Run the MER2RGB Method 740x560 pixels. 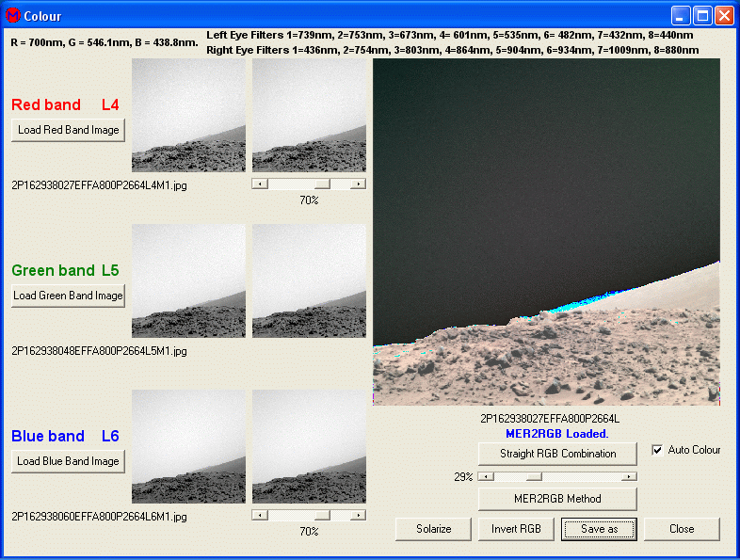click(558, 499)
